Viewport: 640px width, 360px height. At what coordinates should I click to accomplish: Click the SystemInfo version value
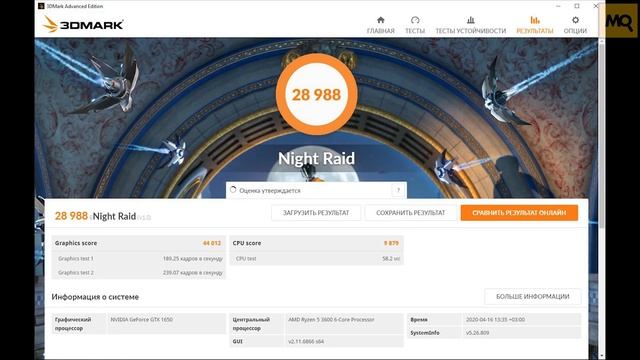pyautogui.click(x=478, y=333)
